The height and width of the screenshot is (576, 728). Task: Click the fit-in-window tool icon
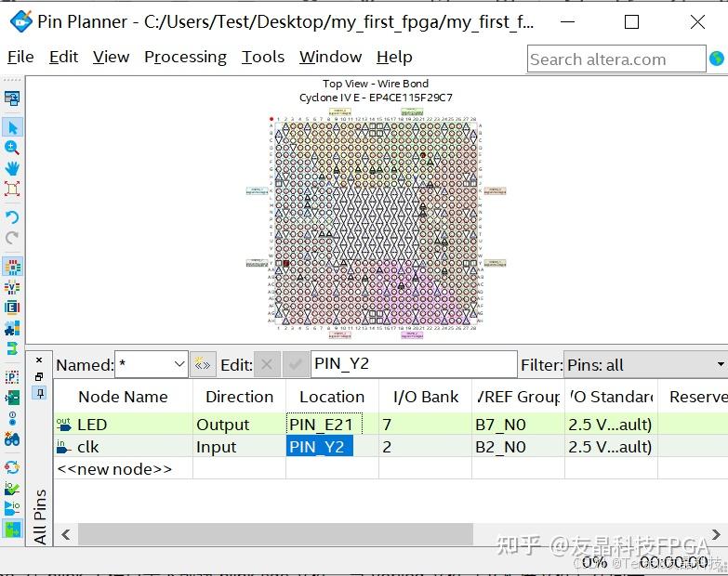coord(12,189)
